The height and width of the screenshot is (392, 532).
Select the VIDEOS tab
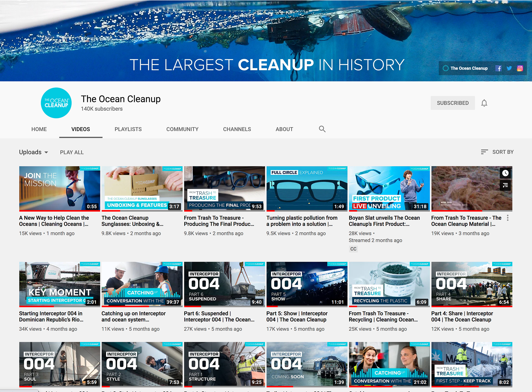pyautogui.click(x=81, y=129)
